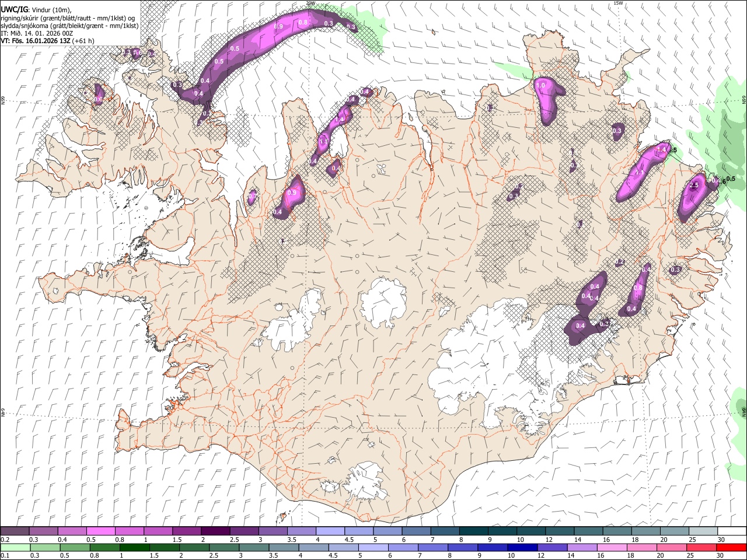Pick the rain scale swatch between 0.5 and 0.8
The width and height of the screenshot is (747, 560).
click(x=75, y=547)
